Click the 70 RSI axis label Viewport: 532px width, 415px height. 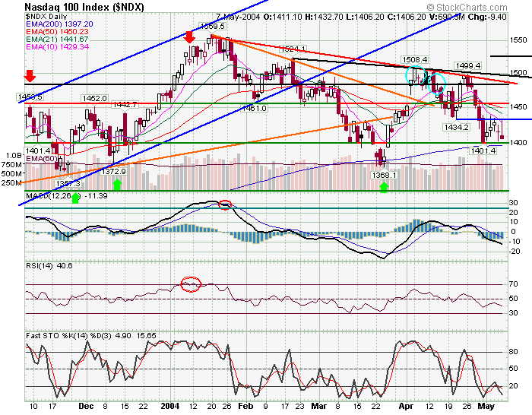pos(514,284)
